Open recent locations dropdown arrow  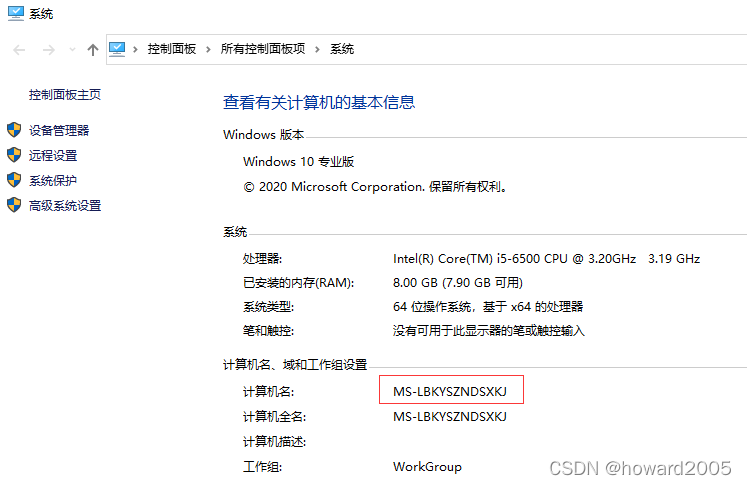pos(72,49)
